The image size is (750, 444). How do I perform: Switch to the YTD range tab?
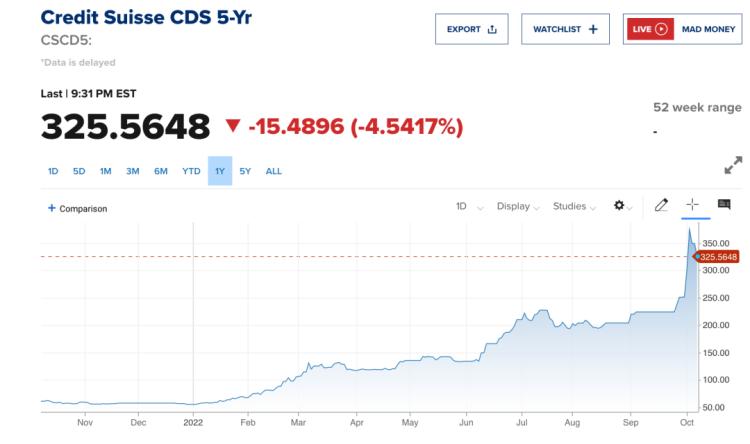coord(191,171)
